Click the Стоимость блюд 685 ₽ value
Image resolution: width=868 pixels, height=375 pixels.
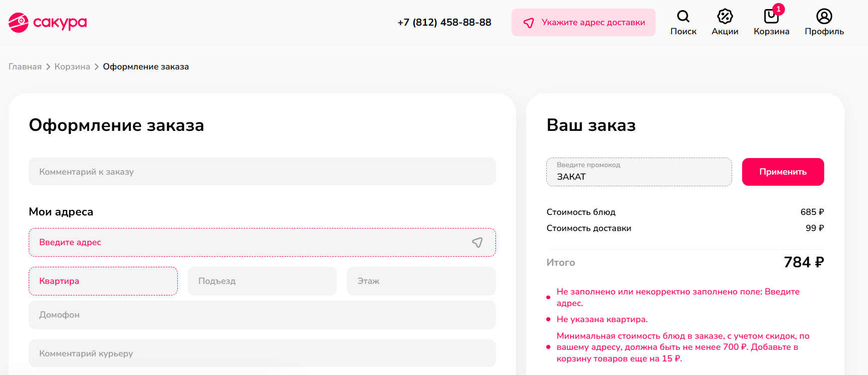[812, 212]
